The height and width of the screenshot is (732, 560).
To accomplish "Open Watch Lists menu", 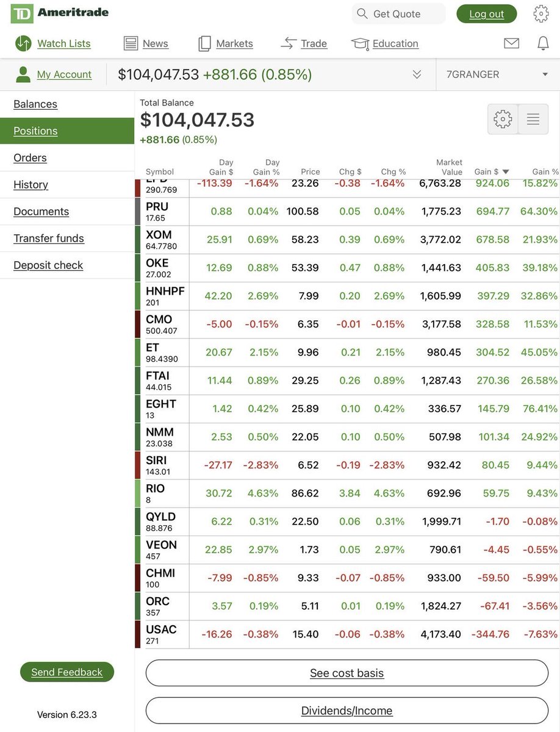I will coord(64,43).
